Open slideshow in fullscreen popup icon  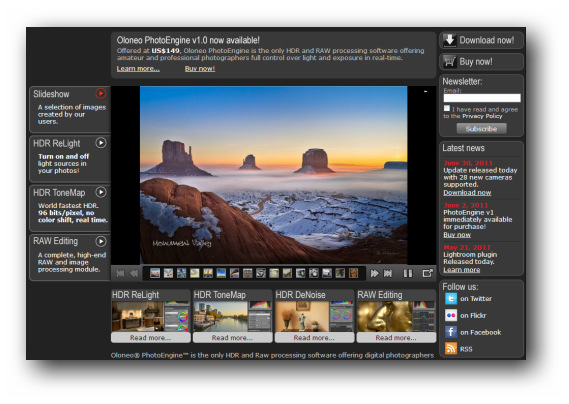[x=427, y=273]
